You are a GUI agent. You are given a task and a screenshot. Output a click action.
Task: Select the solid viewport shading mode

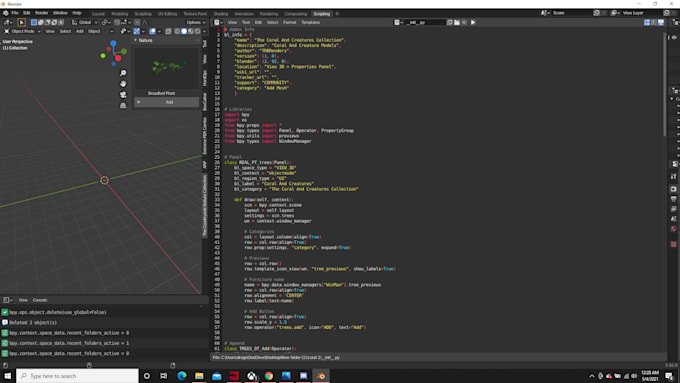184,31
